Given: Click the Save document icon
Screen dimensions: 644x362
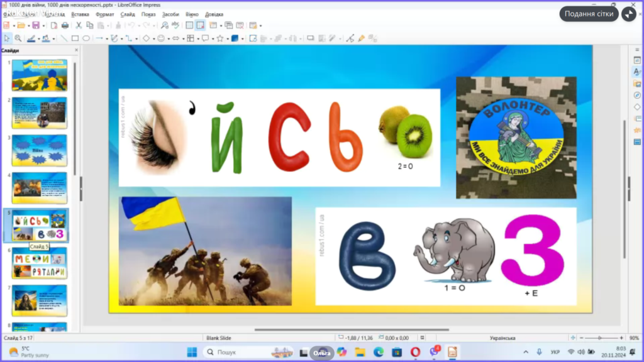Looking at the screenshot, I should [35, 26].
